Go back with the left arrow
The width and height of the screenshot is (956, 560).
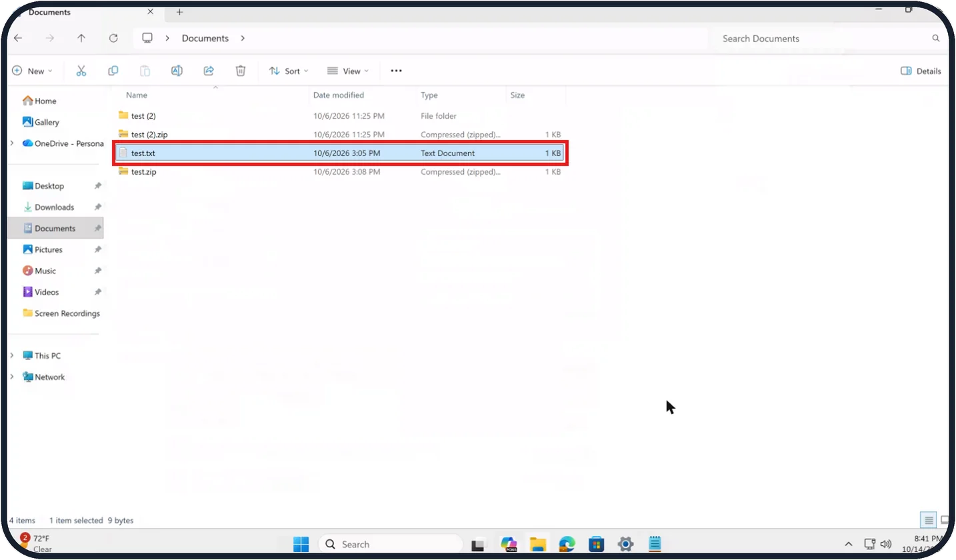tap(18, 38)
